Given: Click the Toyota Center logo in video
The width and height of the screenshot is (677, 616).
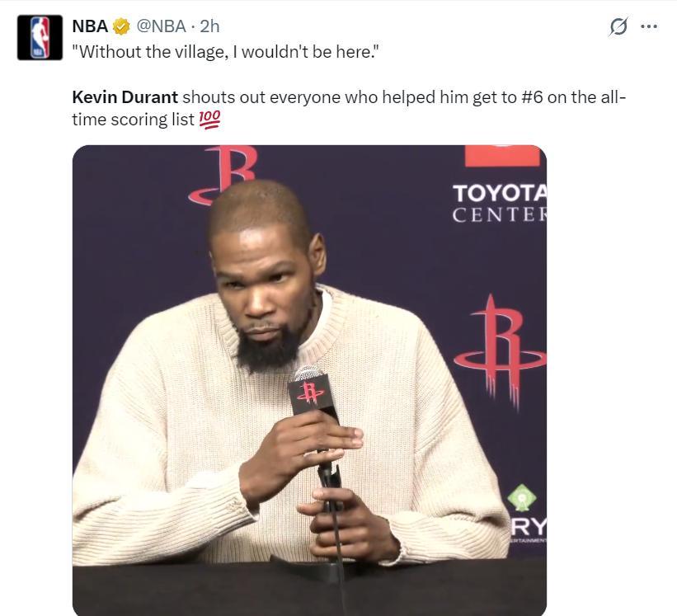Looking at the screenshot, I should pos(500,203).
